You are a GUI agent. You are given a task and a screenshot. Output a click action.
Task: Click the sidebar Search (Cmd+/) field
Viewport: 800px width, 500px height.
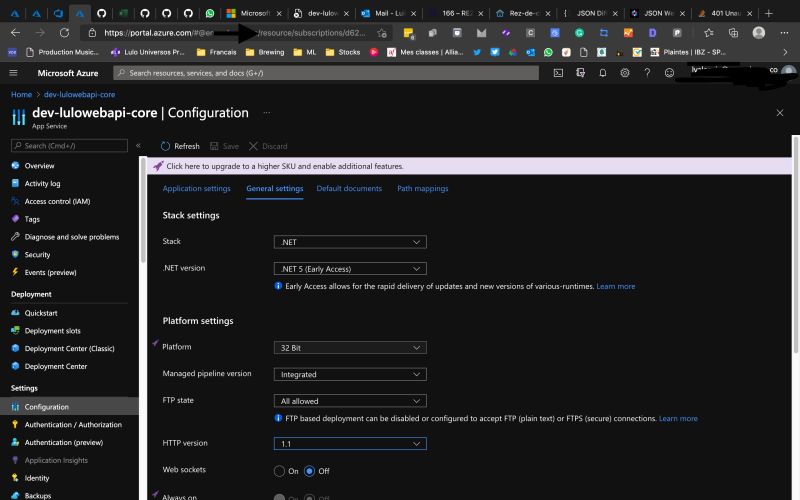click(69, 145)
